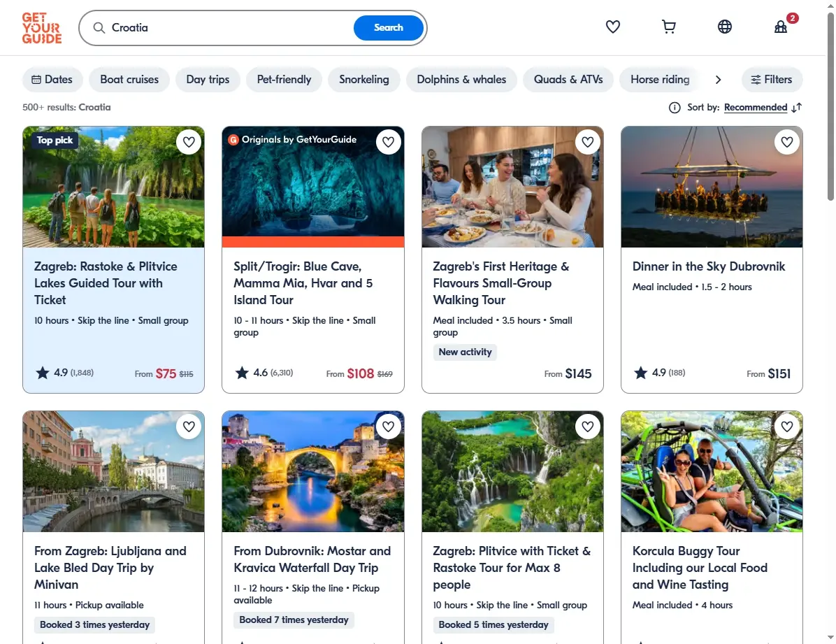Open the language globe icon
This screenshot has width=836, height=644.
pos(725,27)
